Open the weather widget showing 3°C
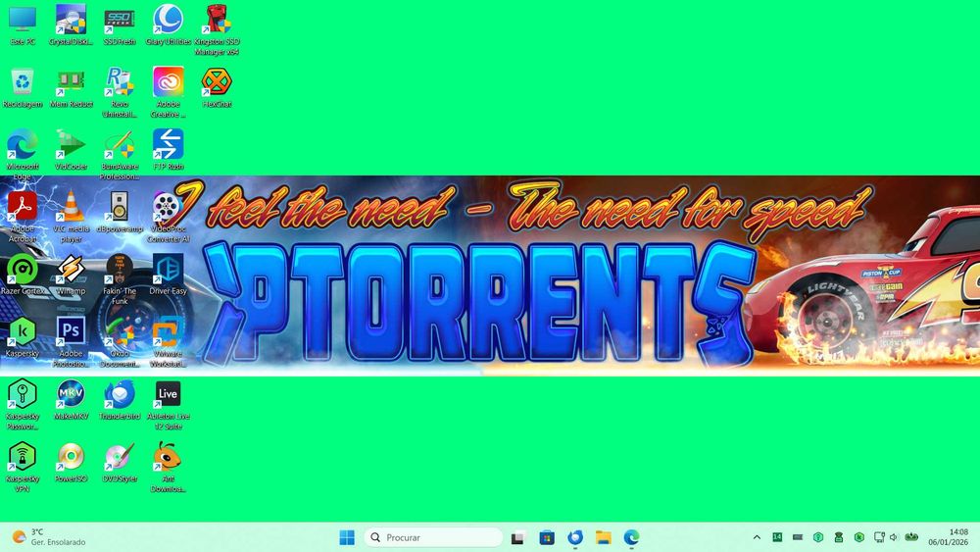 49,537
